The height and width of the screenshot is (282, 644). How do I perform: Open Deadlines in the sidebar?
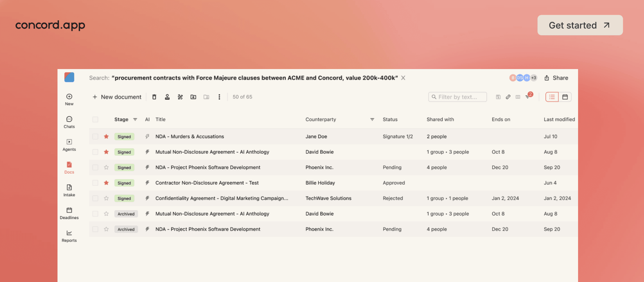pyautogui.click(x=69, y=213)
